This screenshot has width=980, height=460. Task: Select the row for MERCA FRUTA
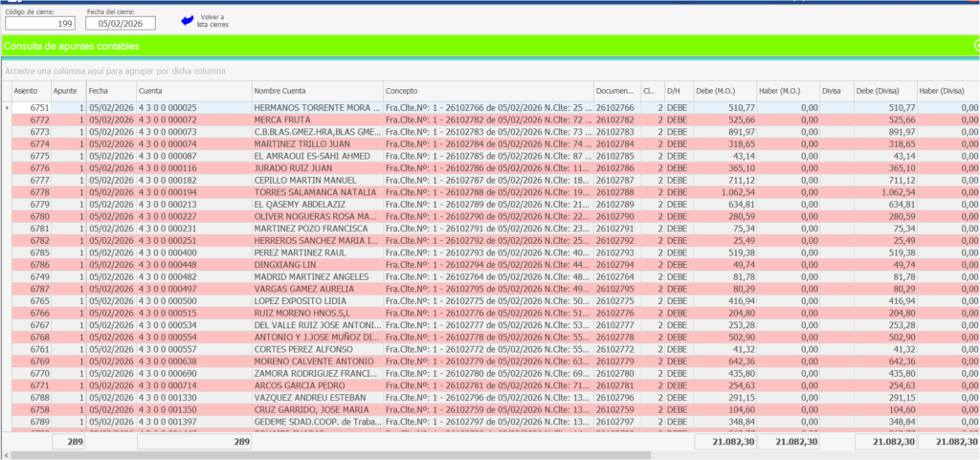pos(316,120)
